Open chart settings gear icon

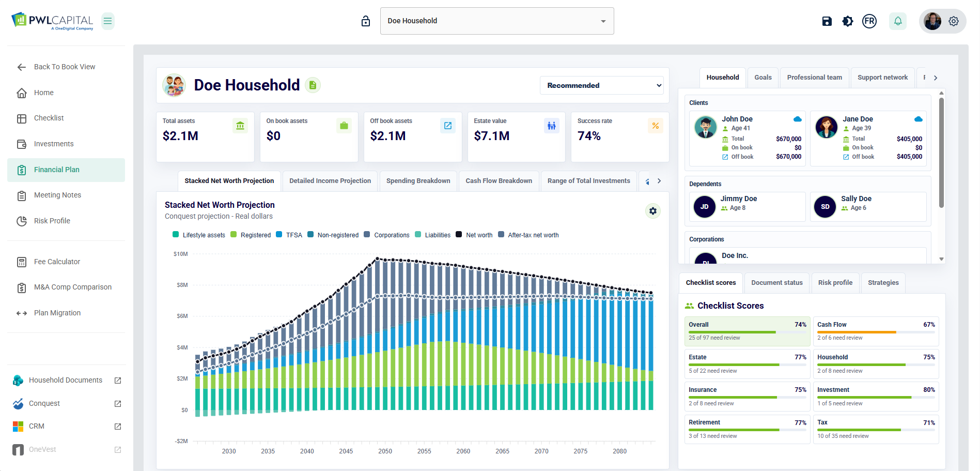coord(653,211)
